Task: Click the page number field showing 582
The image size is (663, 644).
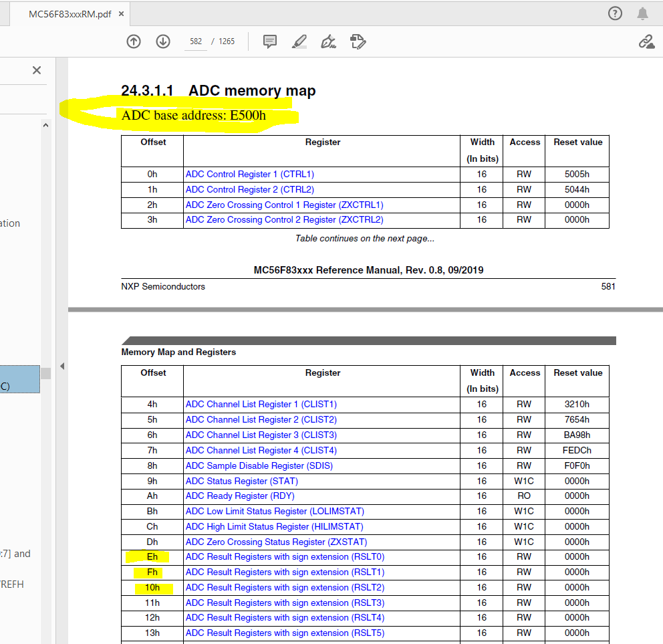Action: (196, 41)
